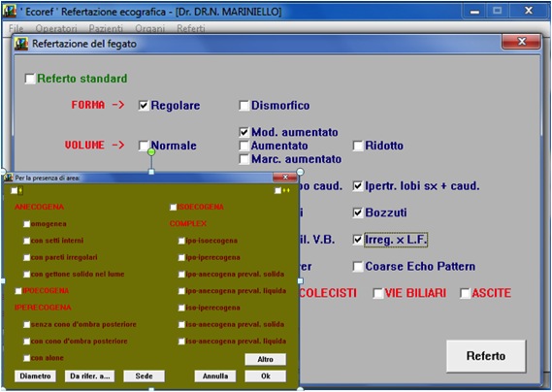Toggle the Irreg. x L.F. checkbox

(x=358, y=240)
